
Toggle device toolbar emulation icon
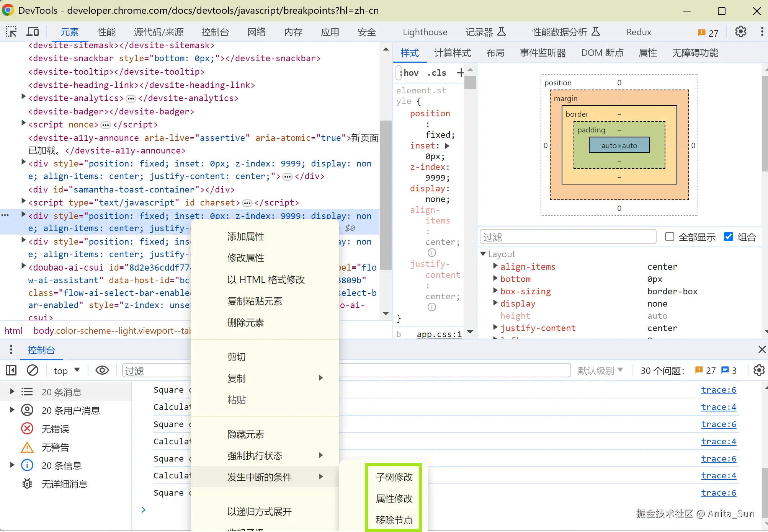33,32
